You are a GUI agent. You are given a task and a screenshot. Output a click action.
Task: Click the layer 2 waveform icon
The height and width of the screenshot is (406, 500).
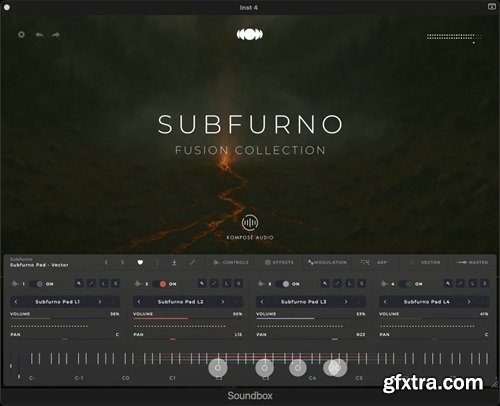[138, 284]
